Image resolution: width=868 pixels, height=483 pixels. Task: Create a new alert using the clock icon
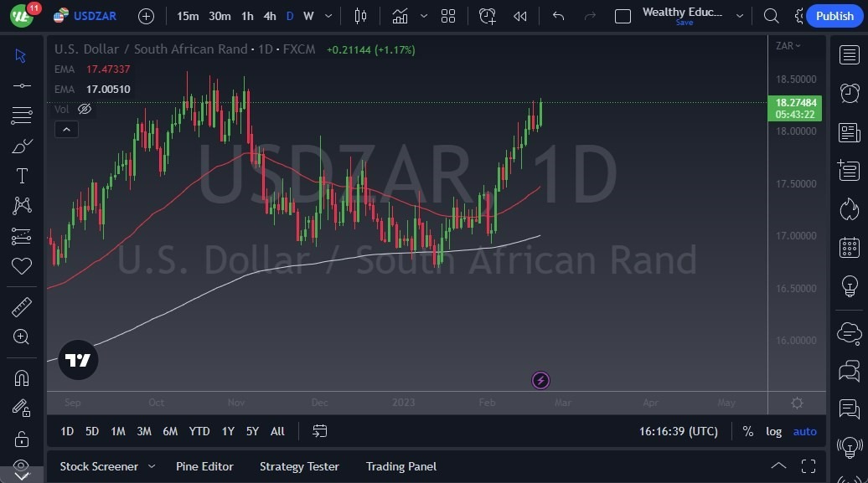(x=487, y=15)
